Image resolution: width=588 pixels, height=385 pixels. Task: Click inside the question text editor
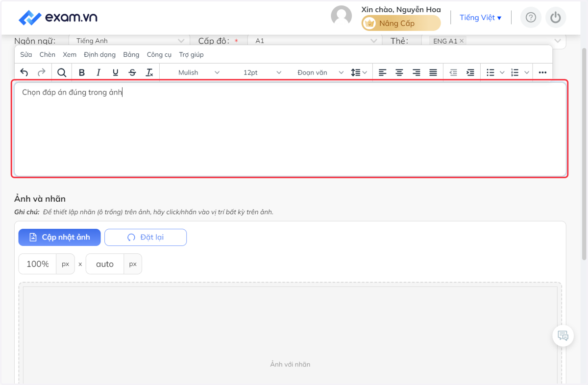pos(290,129)
